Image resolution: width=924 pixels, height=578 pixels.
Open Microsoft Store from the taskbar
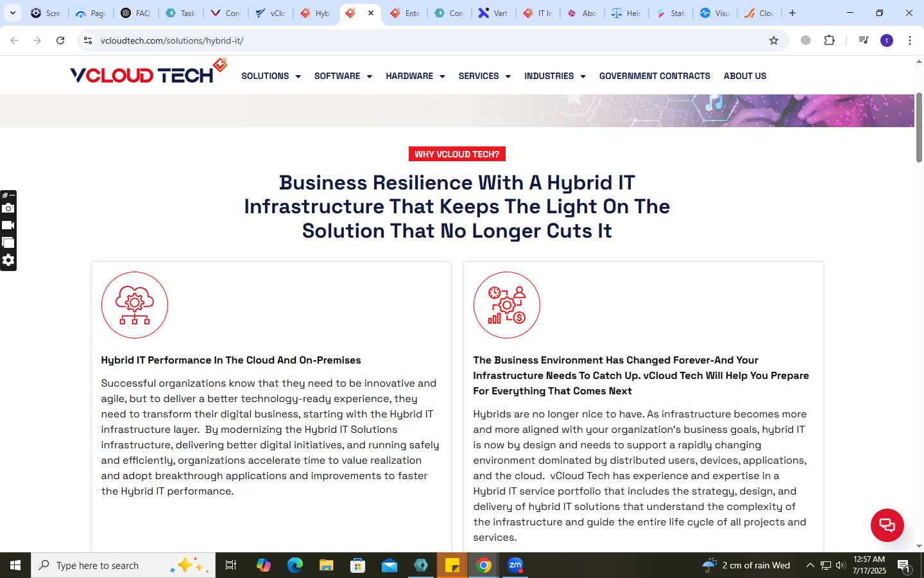point(358,565)
